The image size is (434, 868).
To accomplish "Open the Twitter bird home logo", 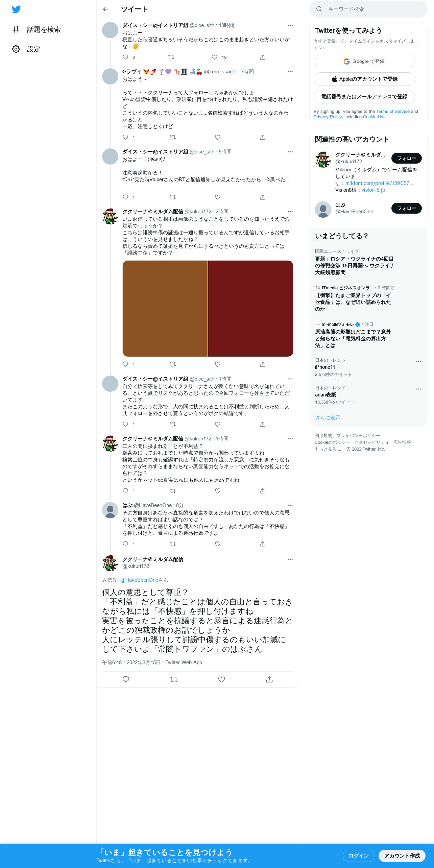I will pyautogui.click(x=16, y=9).
